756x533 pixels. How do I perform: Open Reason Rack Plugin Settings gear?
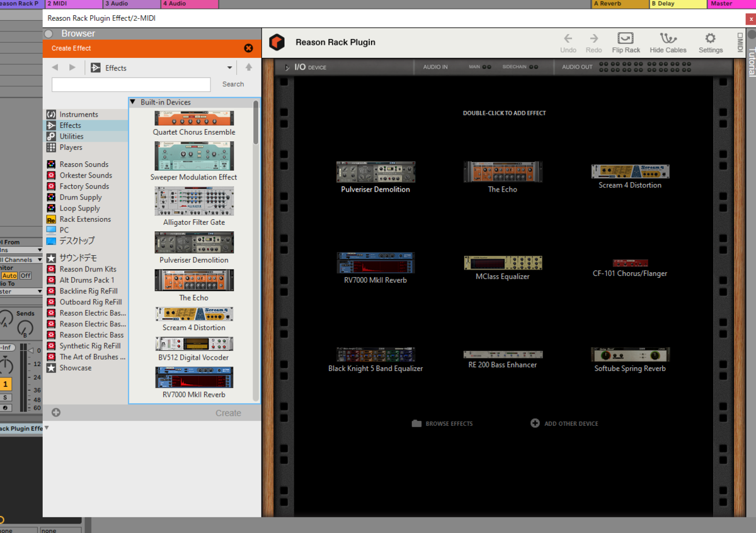click(x=711, y=38)
